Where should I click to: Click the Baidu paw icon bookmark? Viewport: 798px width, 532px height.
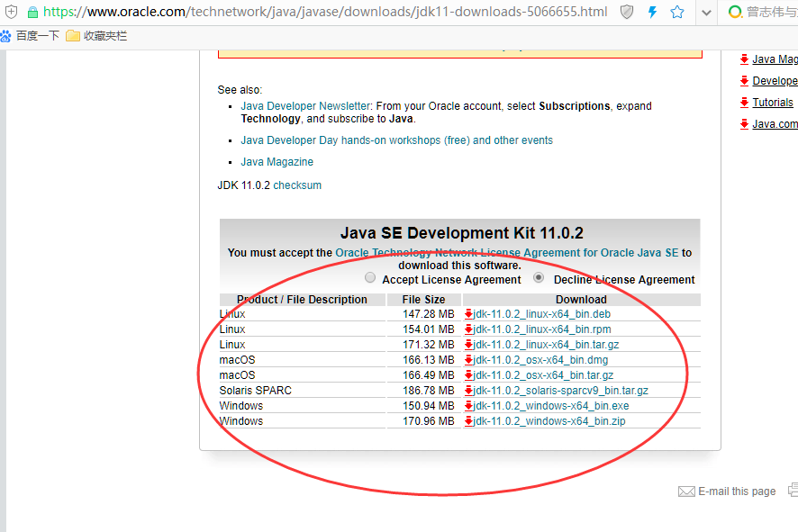tap(5, 36)
